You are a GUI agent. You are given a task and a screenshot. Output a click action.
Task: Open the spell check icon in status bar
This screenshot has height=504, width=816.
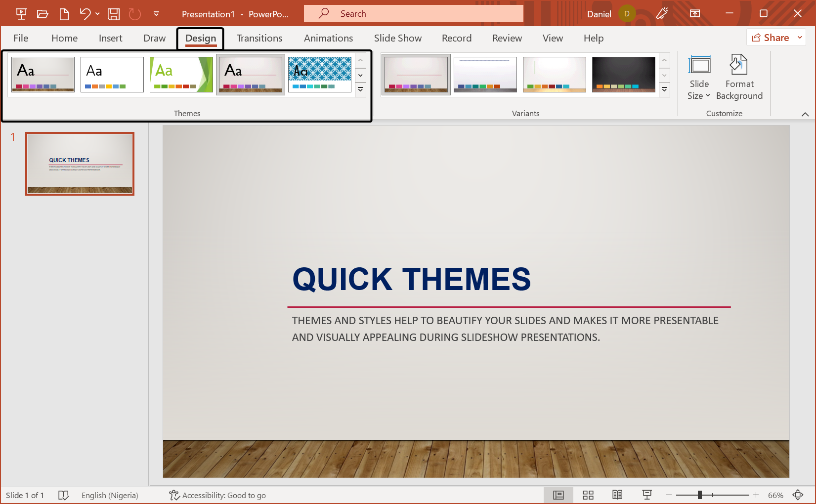pos(64,495)
